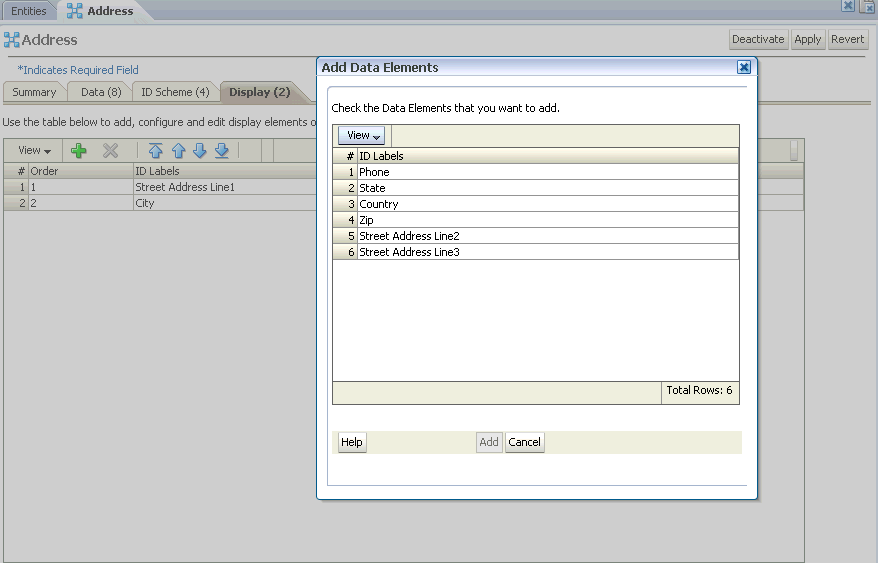Click the move to bottom arrow icon
The height and width of the screenshot is (563, 878).
pyautogui.click(x=222, y=150)
